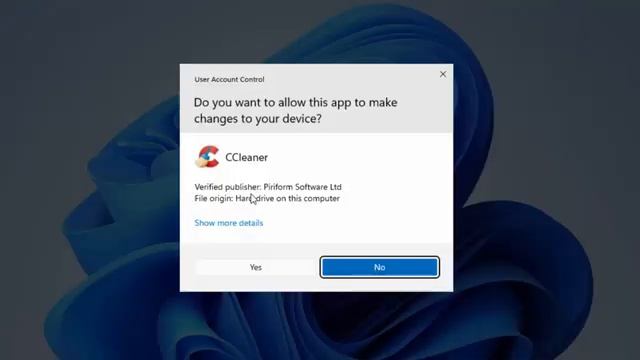Click the 'Do you want to allow' heading
640x360 pixels.
(296, 110)
